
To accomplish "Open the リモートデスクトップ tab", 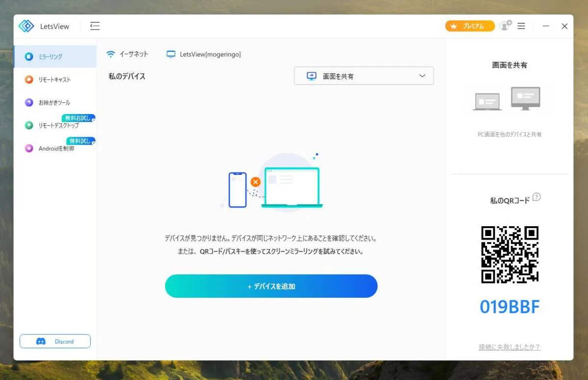I will coord(55,125).
